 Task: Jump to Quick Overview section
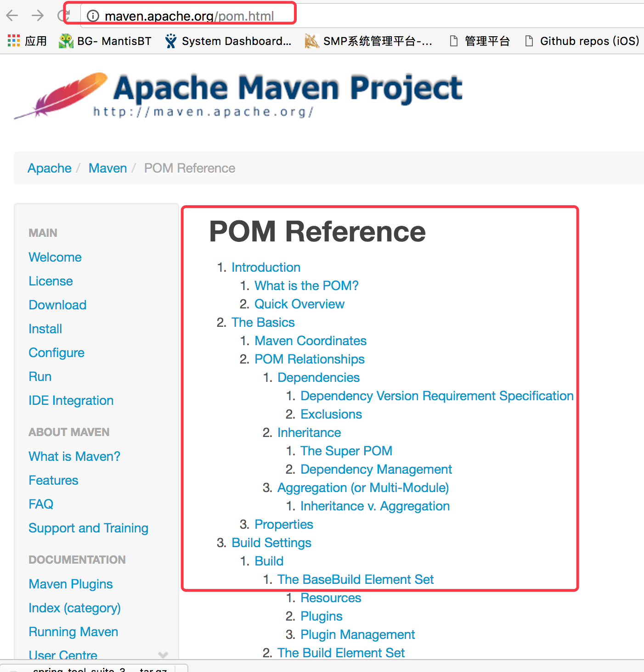point(299,304)
